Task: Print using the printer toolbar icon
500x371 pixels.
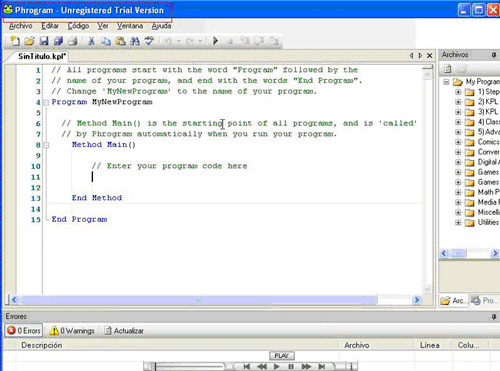Action: click(x=73, y=41)
